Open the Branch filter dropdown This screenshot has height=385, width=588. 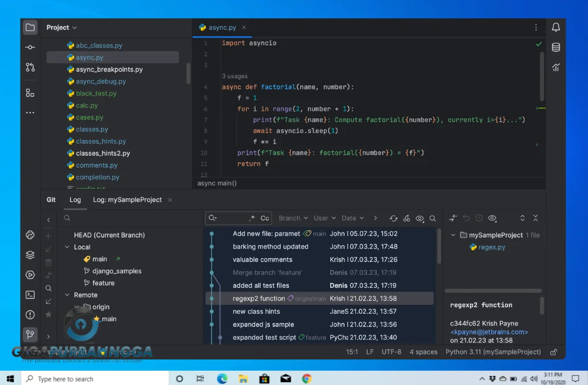[293, 218]
